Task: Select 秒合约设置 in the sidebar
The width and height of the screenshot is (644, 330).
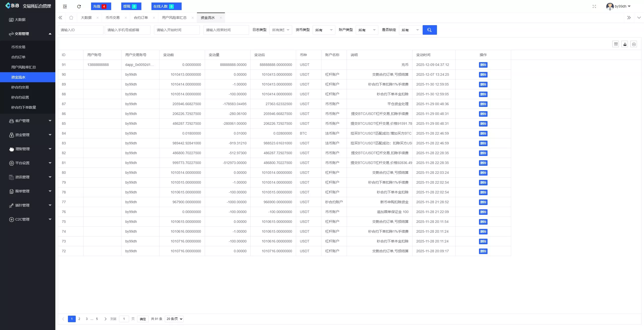Action: pyautogui.click(x=20, y=97)
